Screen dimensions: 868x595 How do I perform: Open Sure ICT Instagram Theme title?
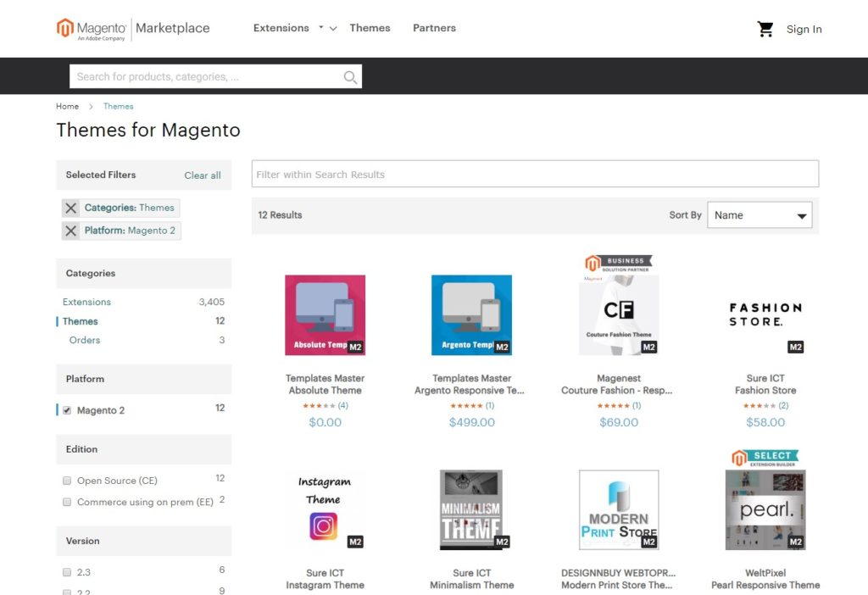[x=325, y=579]
